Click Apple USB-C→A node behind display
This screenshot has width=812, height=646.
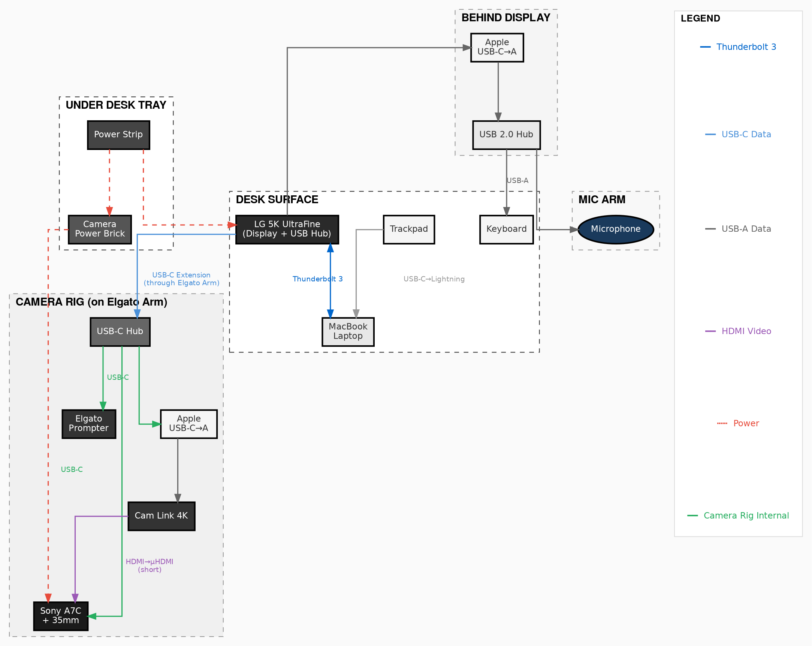[x=497, y=48]
